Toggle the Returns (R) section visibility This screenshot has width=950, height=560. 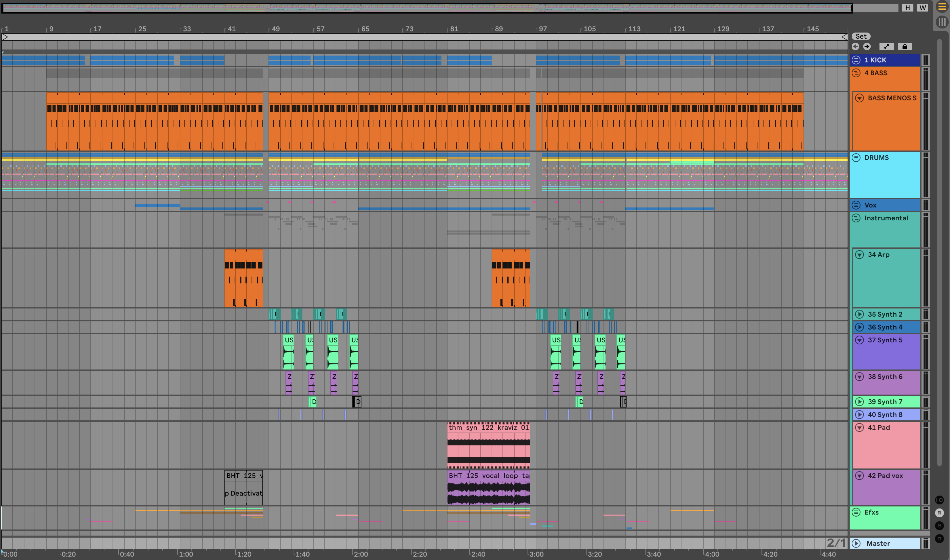click(x=939, y=513)
